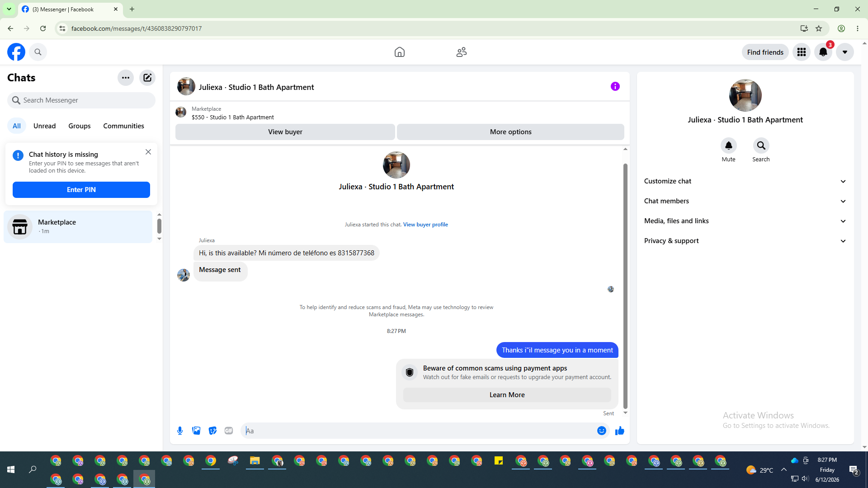The height and width of the screenshot is (488, 868).
Task: Open Sticky Notes in taskbar
Action: (x=499, y=461)
